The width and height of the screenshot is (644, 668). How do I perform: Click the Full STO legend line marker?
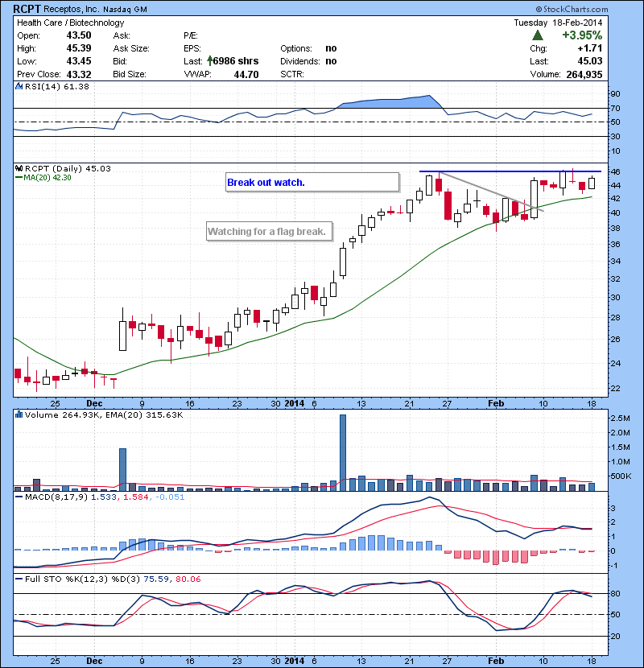click(19, 579)
